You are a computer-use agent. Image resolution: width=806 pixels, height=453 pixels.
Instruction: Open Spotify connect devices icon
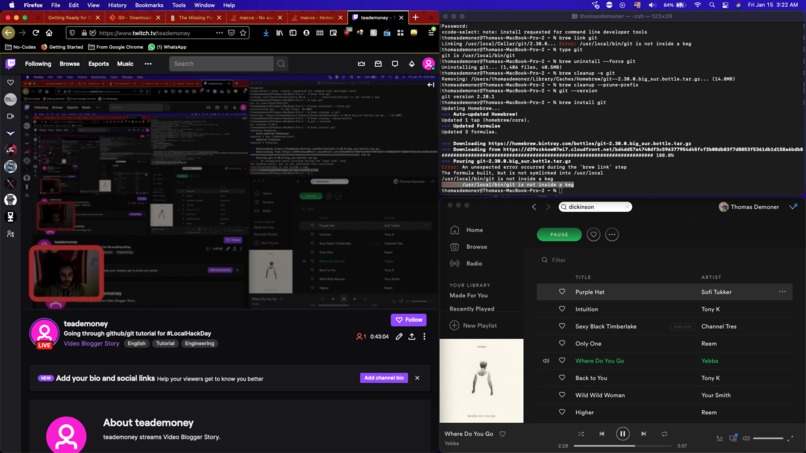pos(733,438)
